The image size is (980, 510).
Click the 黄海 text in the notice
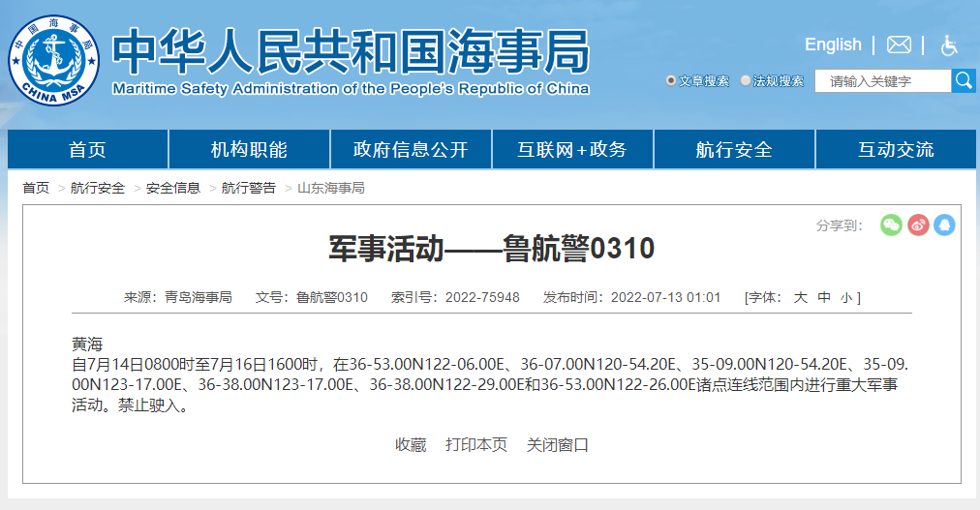tap(87, 344)
